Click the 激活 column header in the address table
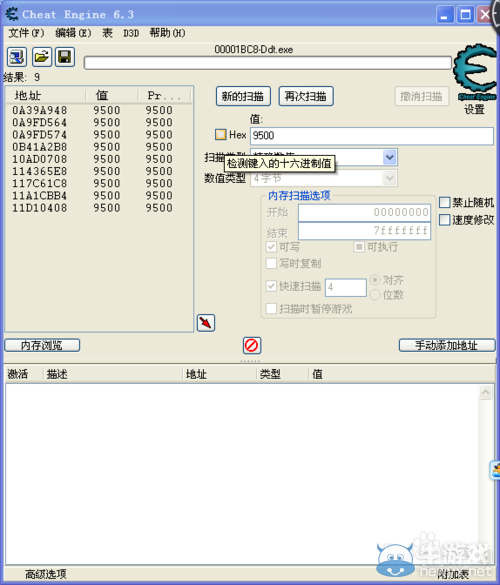This screenshot has width=500, height=585. pyautogui.click(x=18, y=374)
